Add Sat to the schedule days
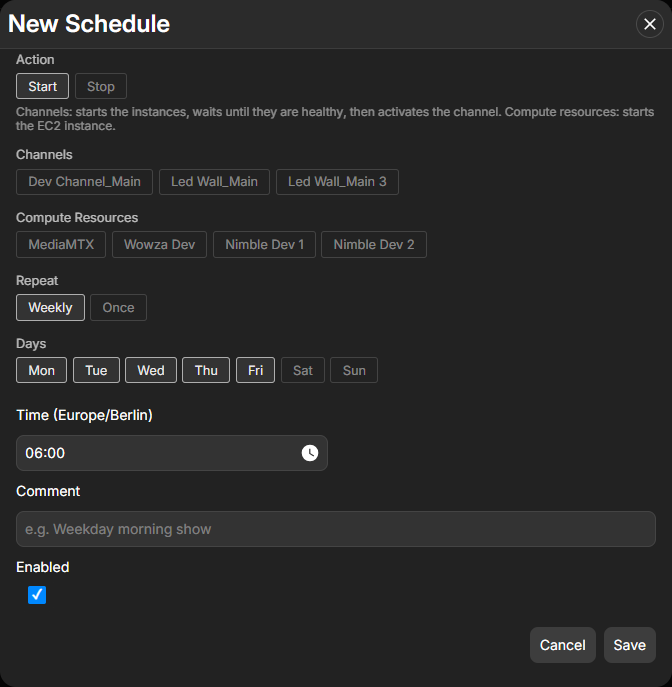 pos(303,370)
